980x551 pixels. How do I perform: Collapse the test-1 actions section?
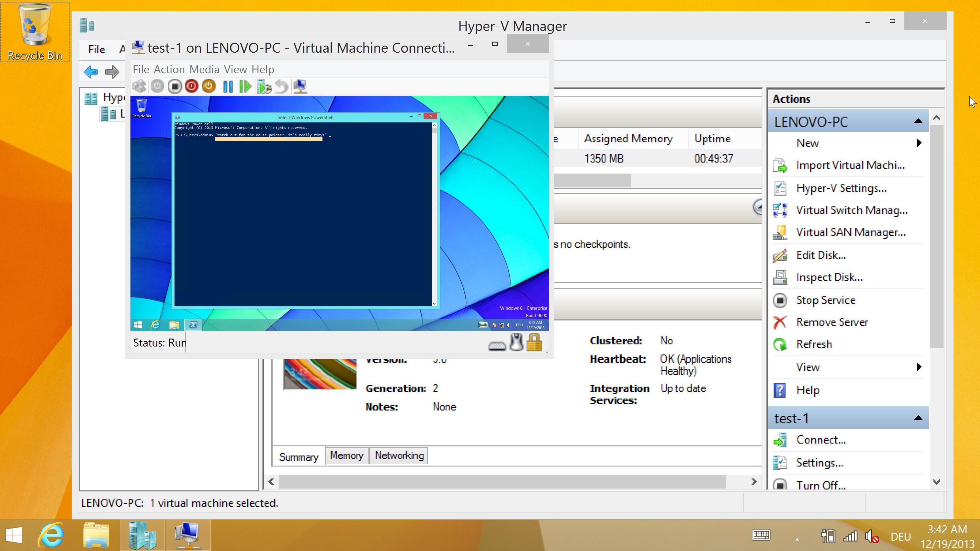tap(918, 418)
